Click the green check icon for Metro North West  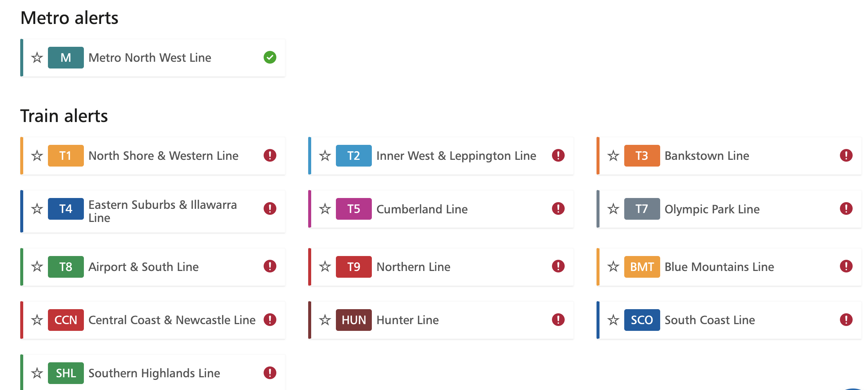270,57
